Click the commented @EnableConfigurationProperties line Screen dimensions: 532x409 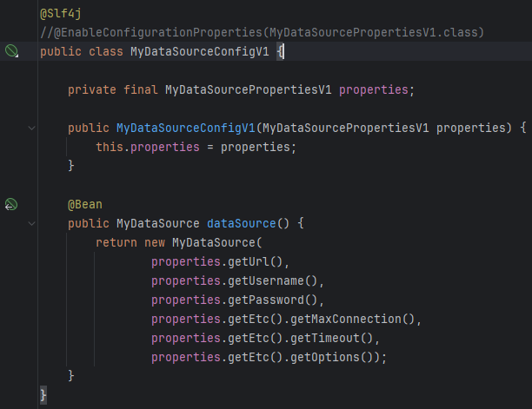[x=262, y=32]
